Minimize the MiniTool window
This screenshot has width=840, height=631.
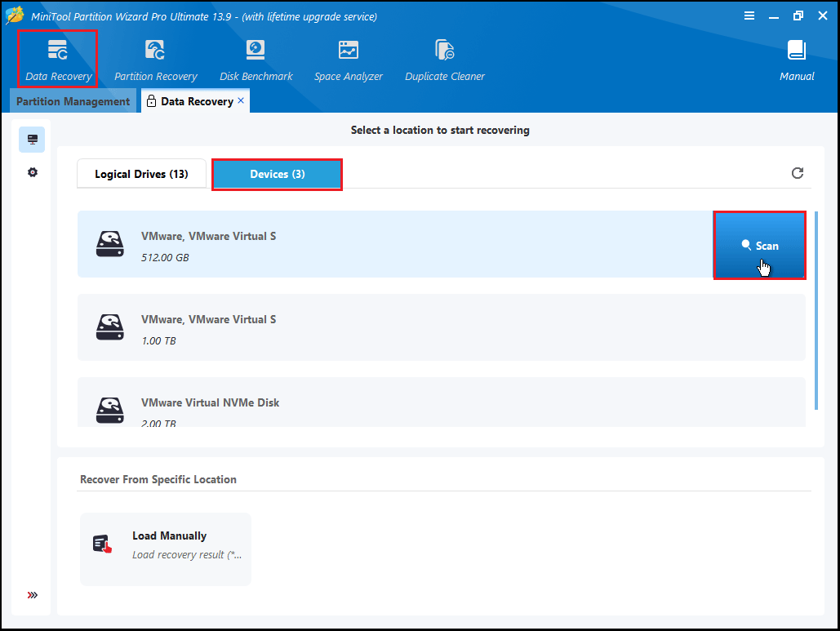tap(774, 16)
